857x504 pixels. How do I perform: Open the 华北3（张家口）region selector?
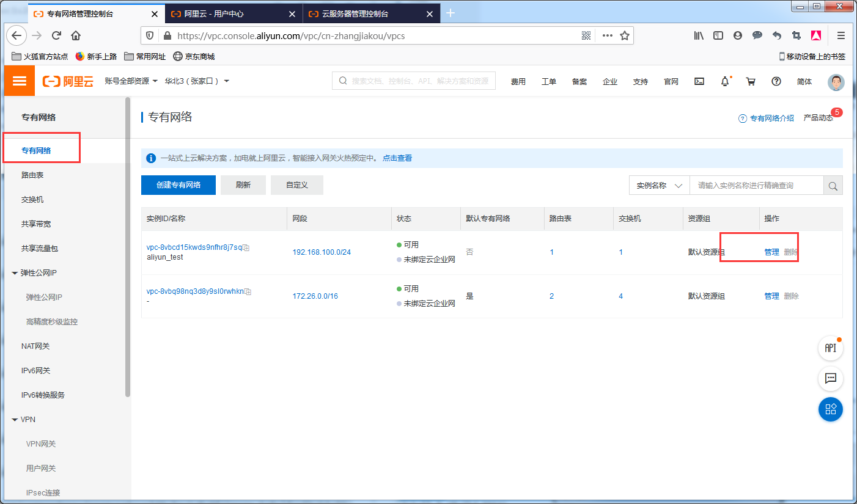coord(195,80)
